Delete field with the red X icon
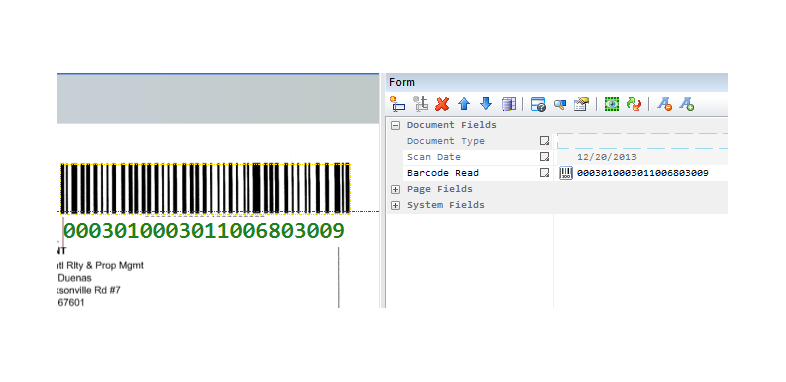 (x=442, y=104)
